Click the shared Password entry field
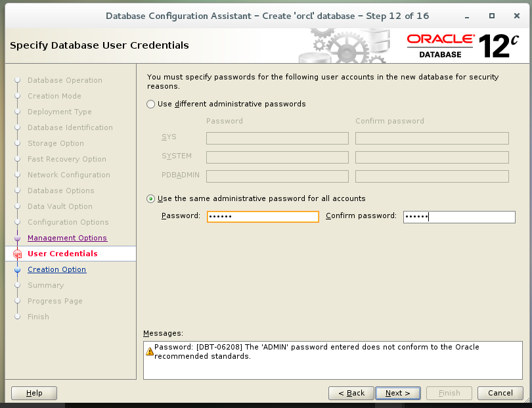Viewport: 532px width, 408px height. [263, 216]
